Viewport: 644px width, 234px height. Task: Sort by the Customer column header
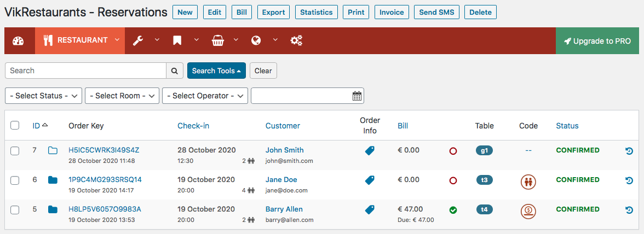pos(283,126)
